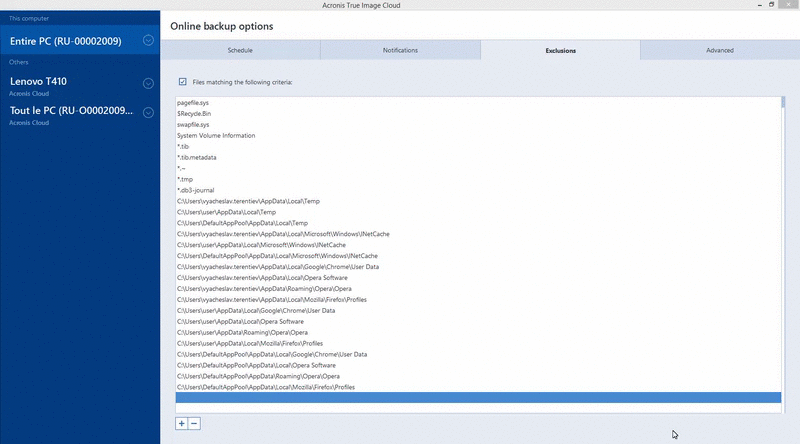Select vyacheslav.terentiev Firefox\Profiles entry
The height and width of the screenshot is (444, 800).
click(x=478, y=300)
